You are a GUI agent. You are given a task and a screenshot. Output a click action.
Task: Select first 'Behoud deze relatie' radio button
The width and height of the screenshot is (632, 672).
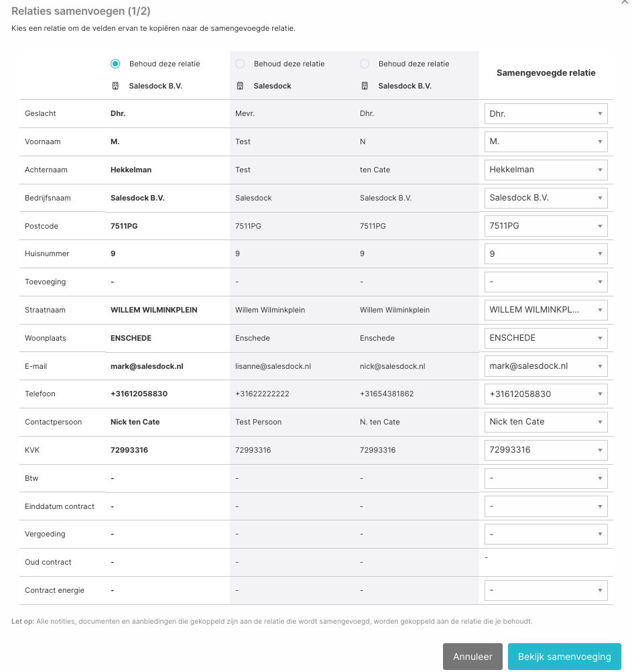coord(115,64)
